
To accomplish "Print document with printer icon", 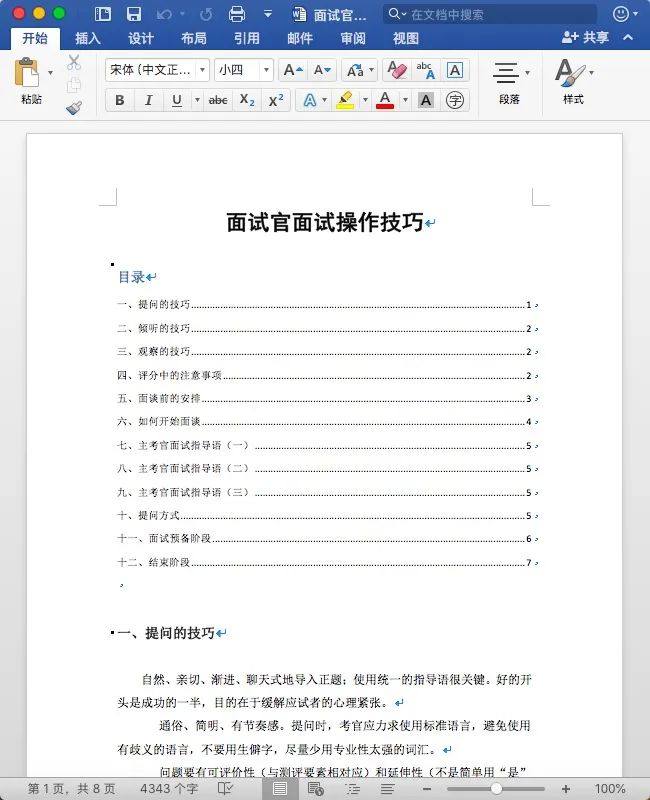I will [236, 14].
